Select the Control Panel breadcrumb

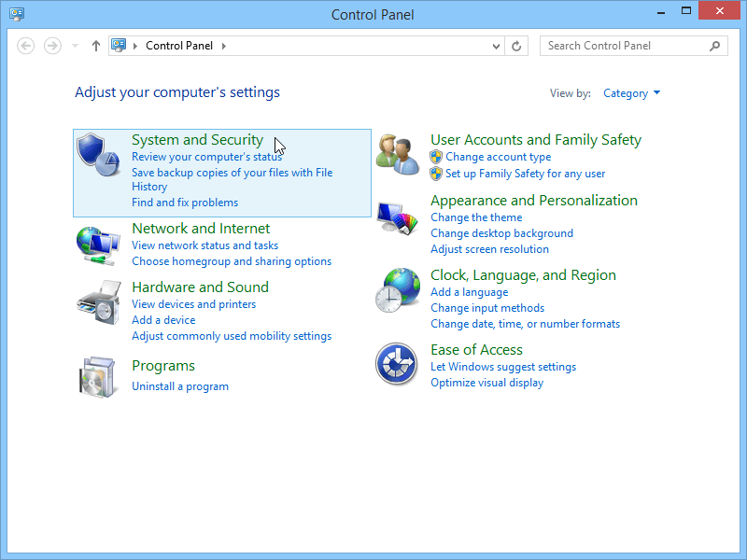(x=179, y=46)
